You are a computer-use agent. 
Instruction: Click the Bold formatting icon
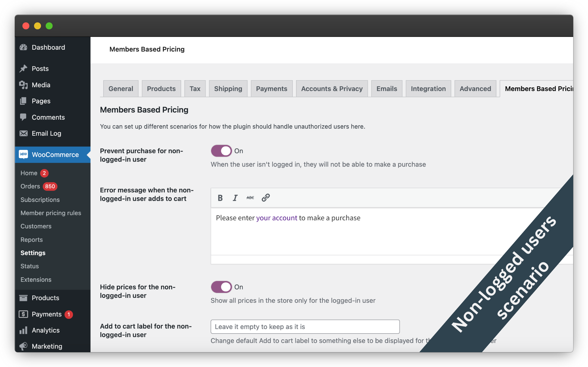(x=220, y=198)
